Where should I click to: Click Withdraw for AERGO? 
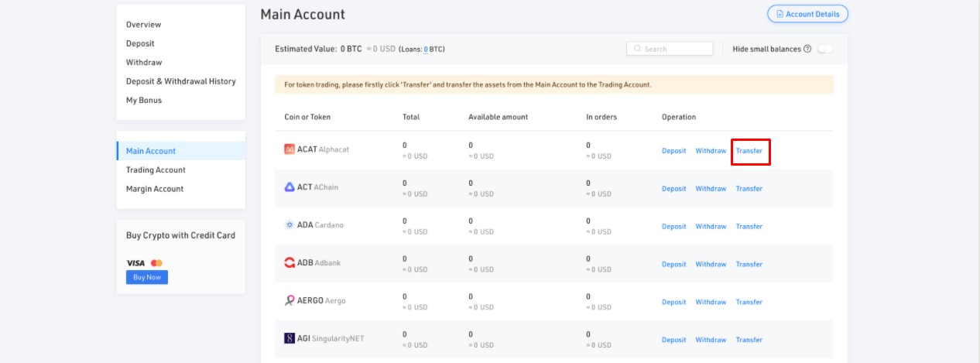pos(711,303)
